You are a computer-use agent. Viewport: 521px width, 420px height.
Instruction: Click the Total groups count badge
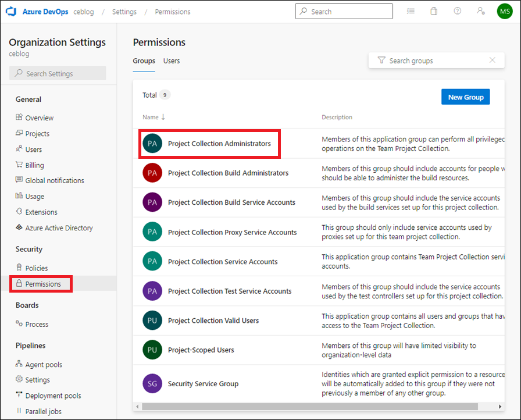pyautogui.click(x=165, y=95)
